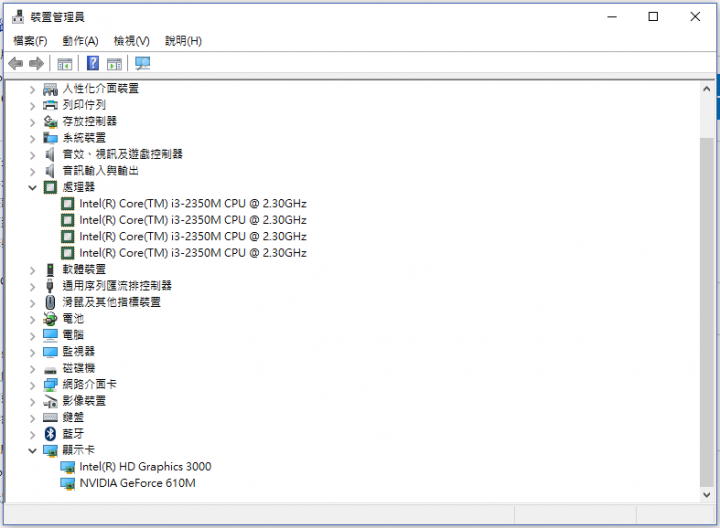Open the 動作(A) menu
The width and height of the screenshot is (720, 528).
[80, 41]
